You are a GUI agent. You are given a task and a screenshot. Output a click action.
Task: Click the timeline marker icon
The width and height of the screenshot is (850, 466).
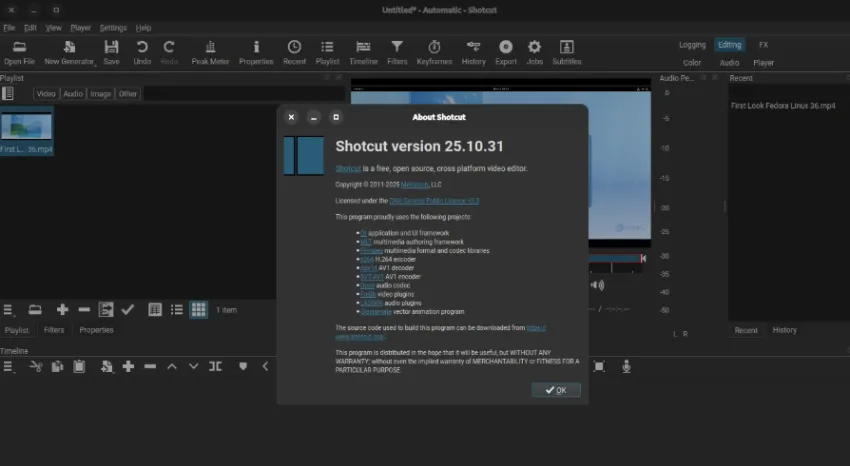[243, 367]
